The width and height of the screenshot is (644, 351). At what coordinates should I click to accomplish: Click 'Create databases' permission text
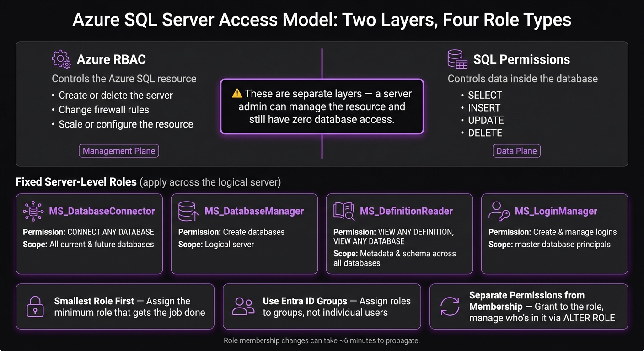coord(253,232)
